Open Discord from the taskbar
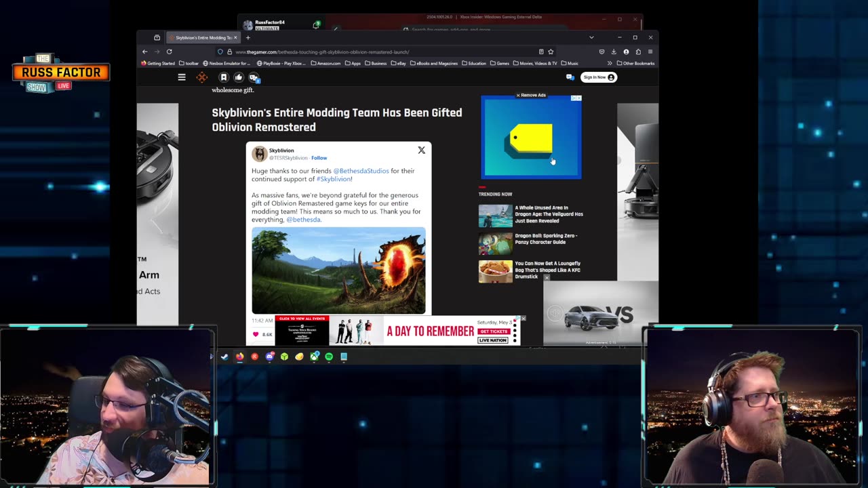Viewport: 868px width, 488px height. (269, 357)
